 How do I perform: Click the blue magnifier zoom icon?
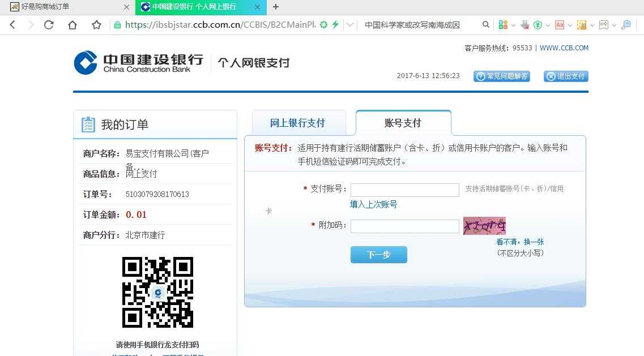tap(626, 25)
